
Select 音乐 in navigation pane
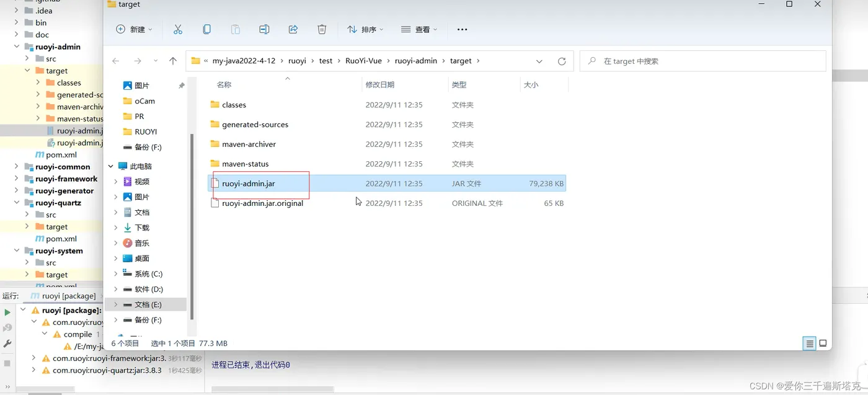(142, 243)
